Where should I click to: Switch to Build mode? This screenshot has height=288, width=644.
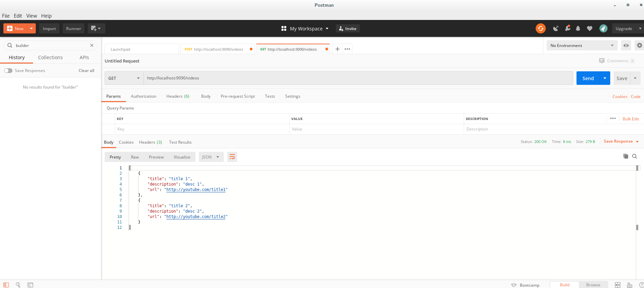tap(564, 285)
